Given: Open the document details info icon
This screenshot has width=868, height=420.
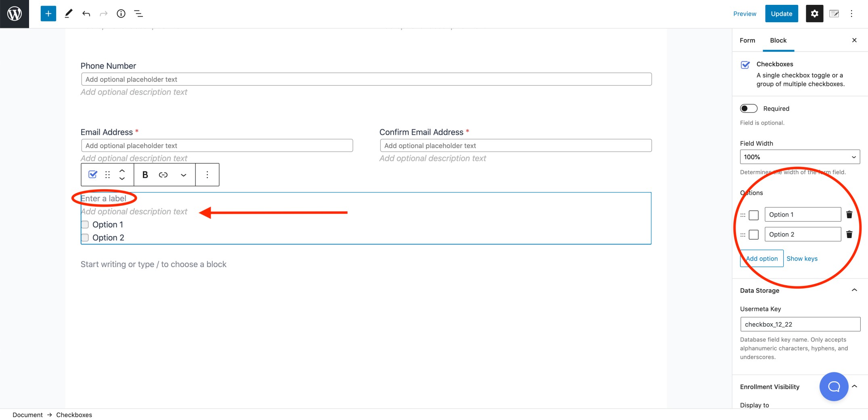Looking at the screenshot, I should pos(121,14).
